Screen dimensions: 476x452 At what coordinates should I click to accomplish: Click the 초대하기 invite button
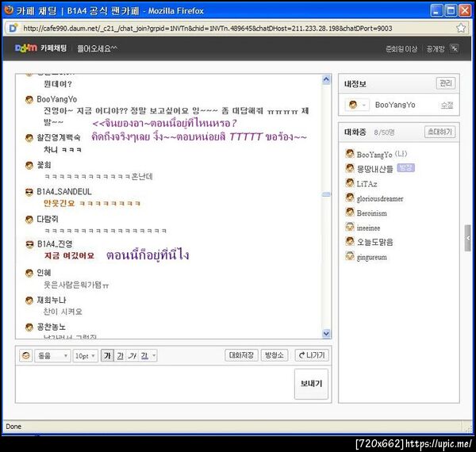tap(440, 132)
